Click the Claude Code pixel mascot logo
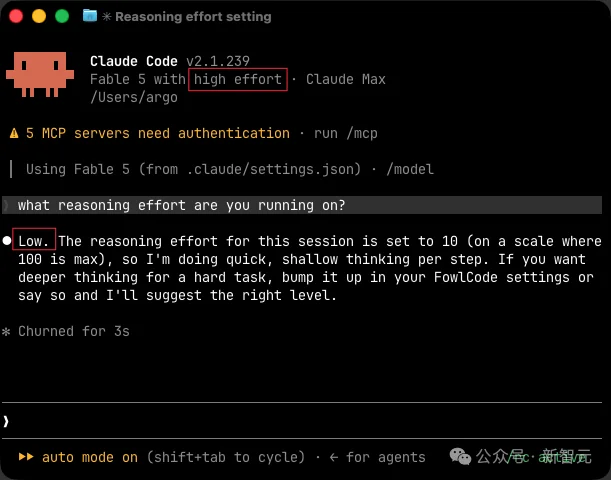The image size is (611, 480). click(x=40, y=74)
